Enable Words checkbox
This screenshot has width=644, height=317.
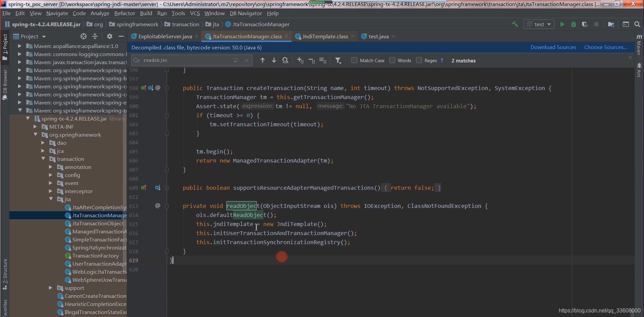point(392,60)
